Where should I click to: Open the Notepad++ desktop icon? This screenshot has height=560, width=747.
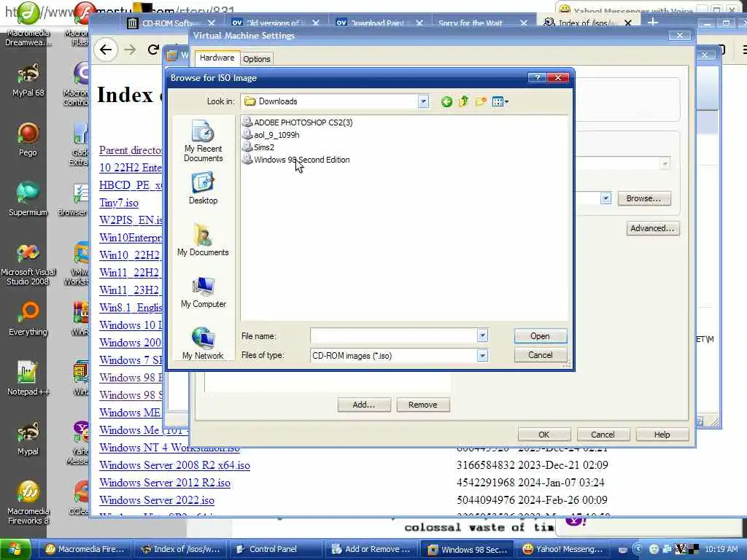(28, 378)
